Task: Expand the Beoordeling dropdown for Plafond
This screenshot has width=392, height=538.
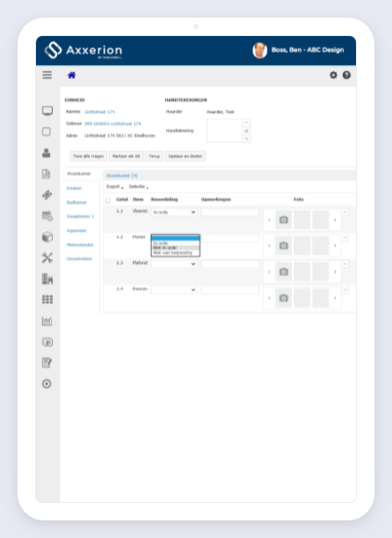Action: 174,264
